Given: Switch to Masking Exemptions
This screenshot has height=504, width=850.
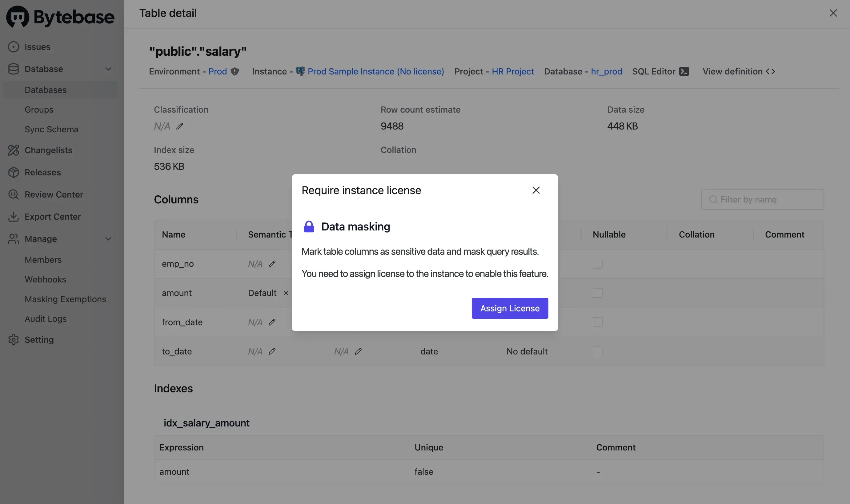Looking at the screenshot, I should 65,299.
